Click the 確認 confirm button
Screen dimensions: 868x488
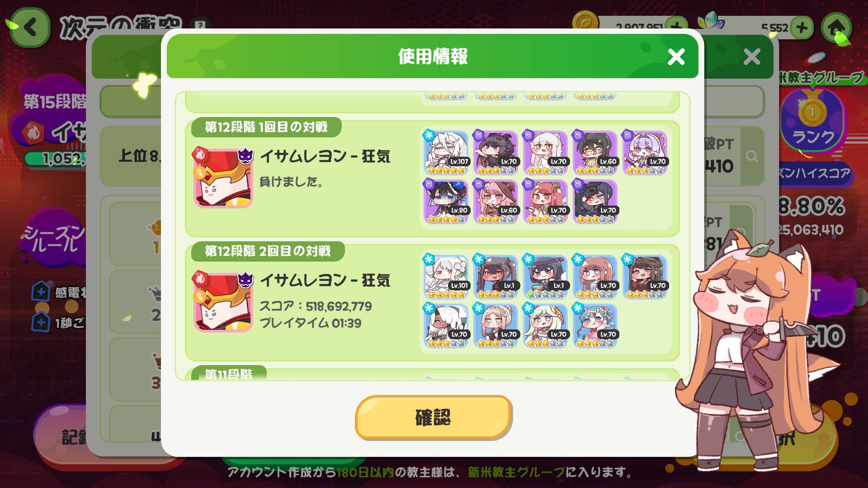(433, 417)
